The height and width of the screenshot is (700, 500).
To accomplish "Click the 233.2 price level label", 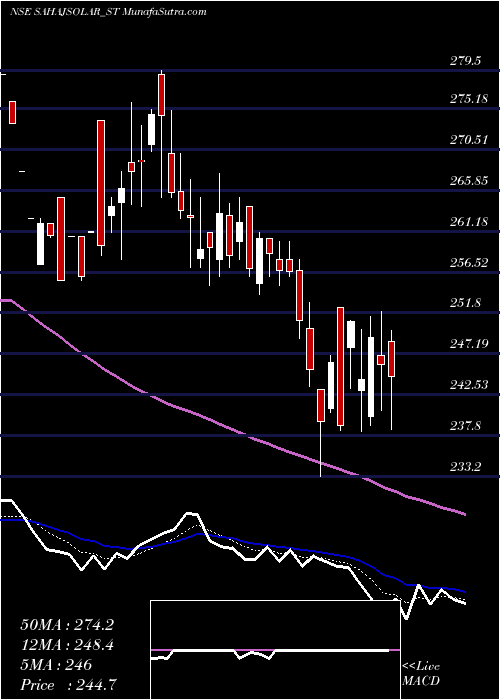I will point(465,467).
